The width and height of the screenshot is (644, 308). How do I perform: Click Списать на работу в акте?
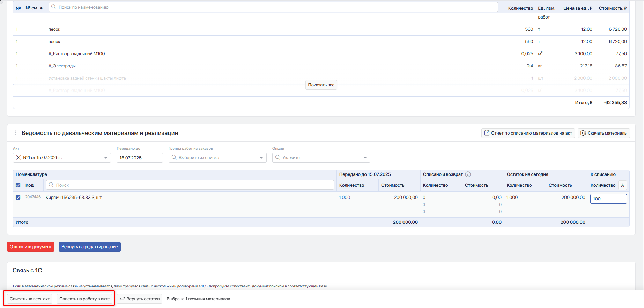coord(84,299)
